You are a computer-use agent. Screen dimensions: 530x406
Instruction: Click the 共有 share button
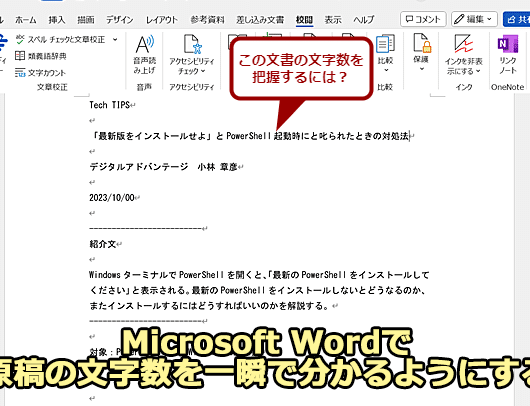pyautogui.click(x=516, y=19)
